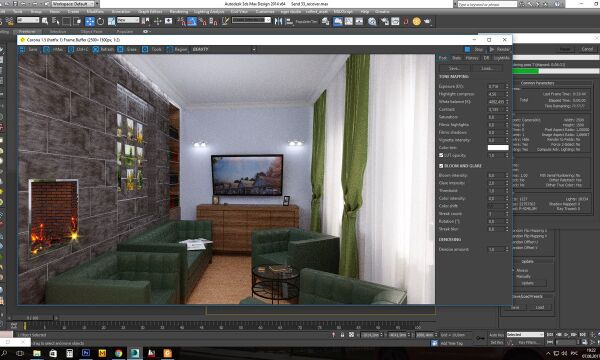Click the Denoise amount spinner arrows
Image resolution: width=600 pixels, height=360 pixels.
coord(507,249)
